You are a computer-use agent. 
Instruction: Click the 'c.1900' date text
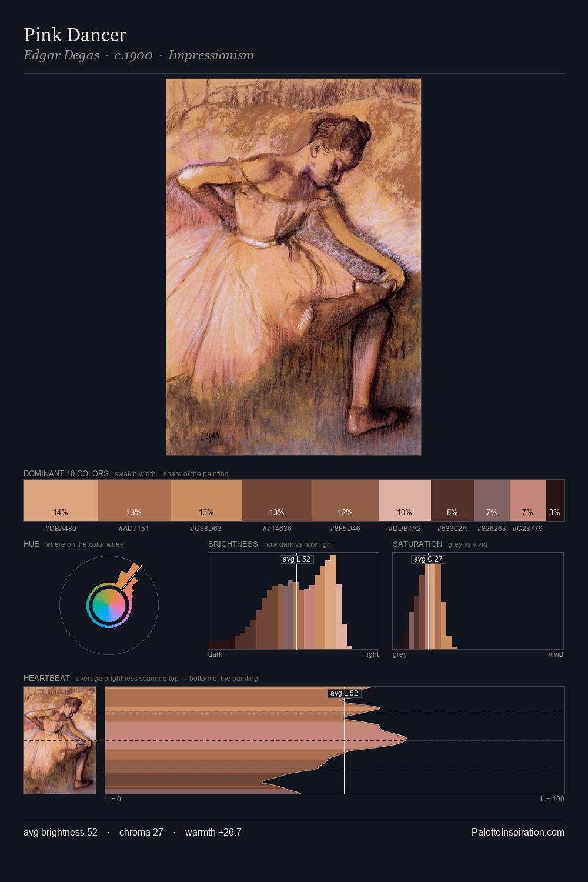click(x=133, y=55)
